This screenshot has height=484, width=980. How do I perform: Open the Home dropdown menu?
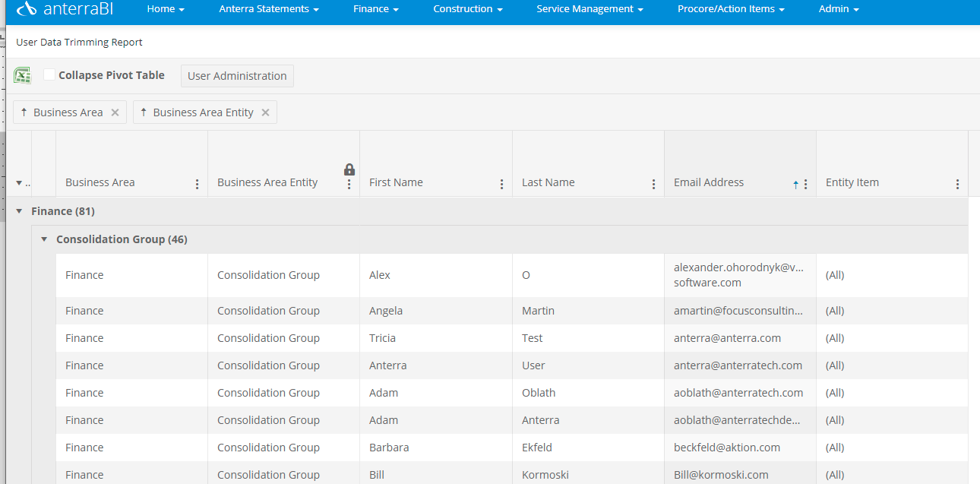point(166,9)
